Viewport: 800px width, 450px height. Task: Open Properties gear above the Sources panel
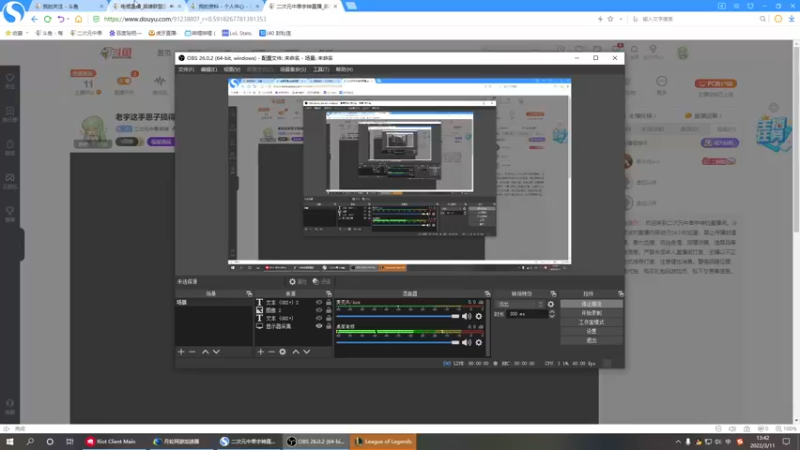[x=298, y=282]
